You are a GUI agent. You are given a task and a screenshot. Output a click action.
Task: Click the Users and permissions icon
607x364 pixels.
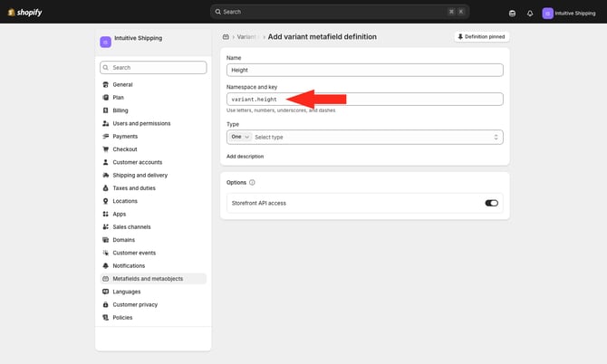105,123
